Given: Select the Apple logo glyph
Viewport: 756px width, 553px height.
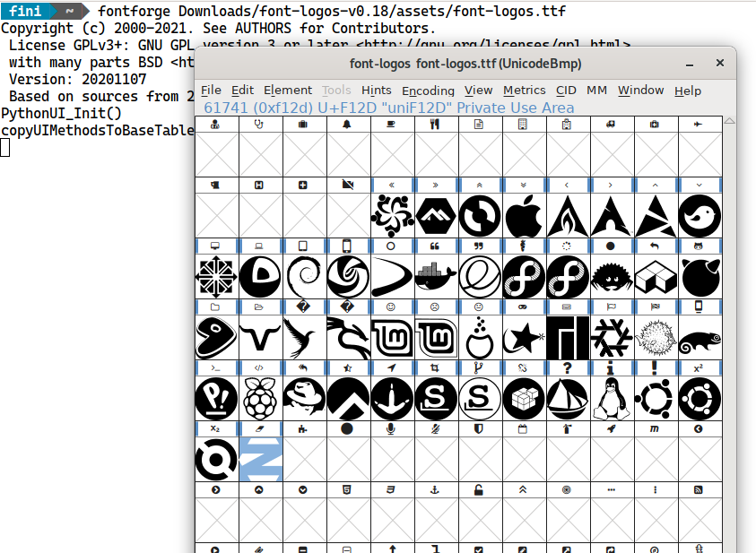Looking at the screenshot, I should click(524, 215).
